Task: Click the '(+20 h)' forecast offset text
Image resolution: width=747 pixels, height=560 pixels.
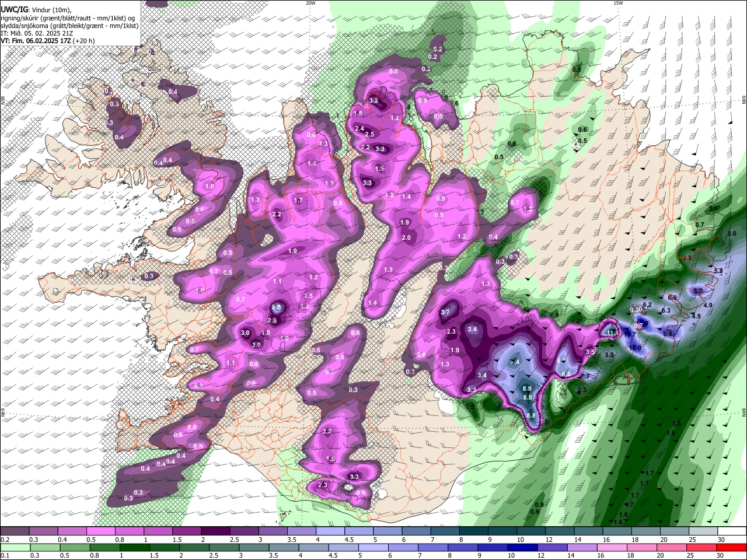Action: coord(83,41)
